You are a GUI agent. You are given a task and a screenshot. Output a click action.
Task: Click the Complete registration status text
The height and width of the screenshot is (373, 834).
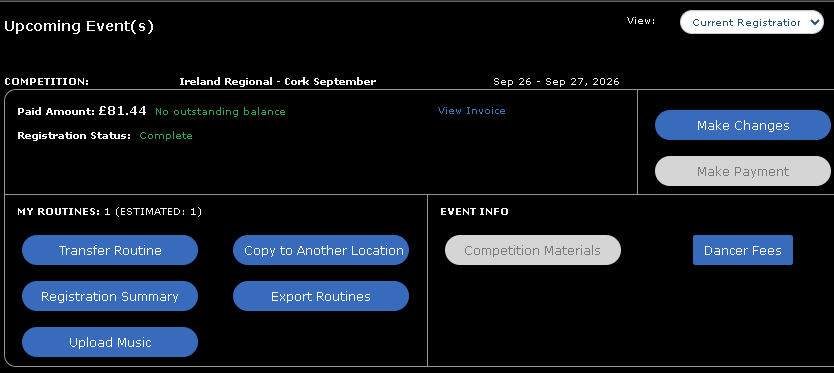pyautogui.click(x=166, y=135)
